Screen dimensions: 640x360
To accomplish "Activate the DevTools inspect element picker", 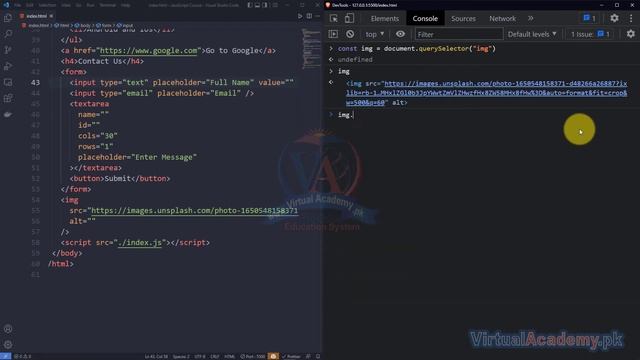I will click(333, 18).
